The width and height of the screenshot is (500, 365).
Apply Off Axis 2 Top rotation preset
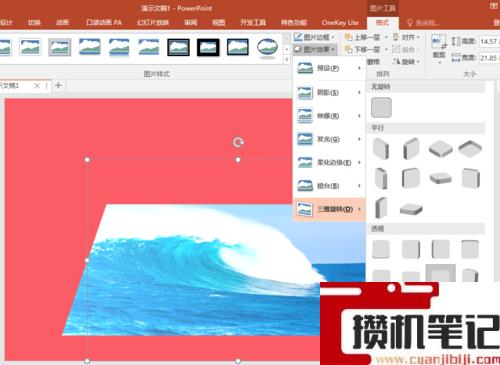[x=411, y=209]
